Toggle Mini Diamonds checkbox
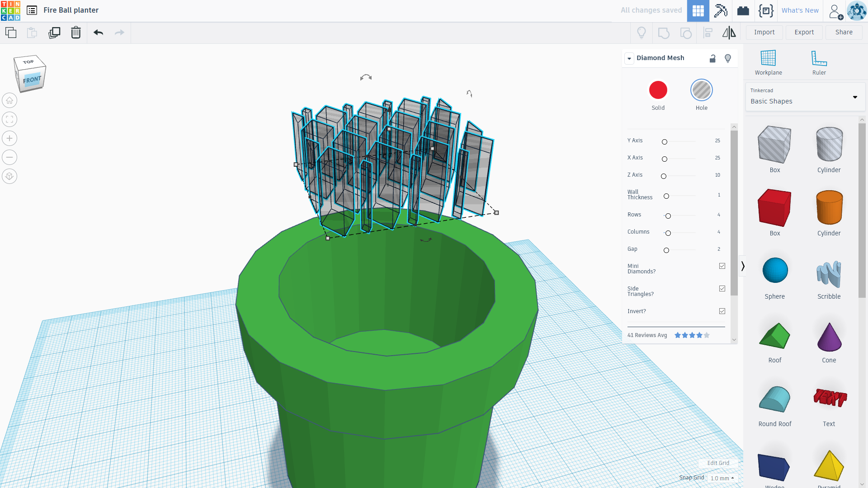The width and height of the screenshot is (868, 488). tap(722, 266)
